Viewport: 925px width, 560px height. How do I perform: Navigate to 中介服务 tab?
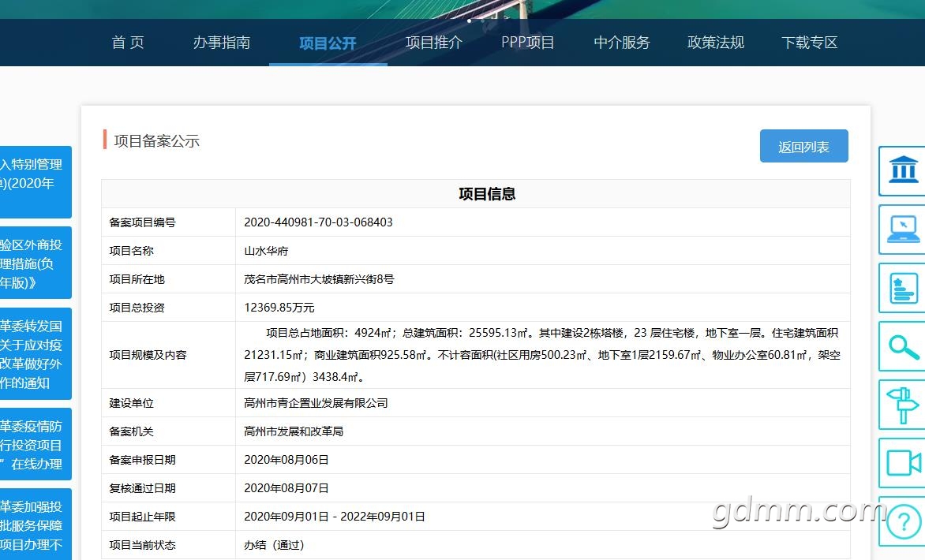pyautogui.click(x=622, y=43)
